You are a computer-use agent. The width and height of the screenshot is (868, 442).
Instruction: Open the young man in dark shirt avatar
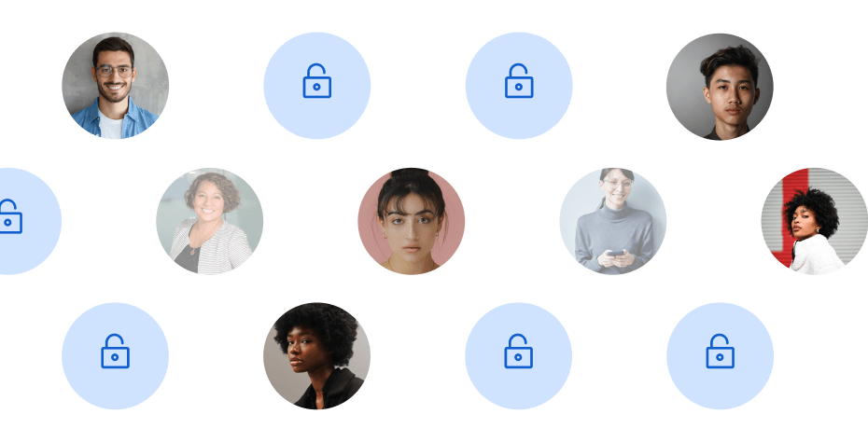click(720, 87)
